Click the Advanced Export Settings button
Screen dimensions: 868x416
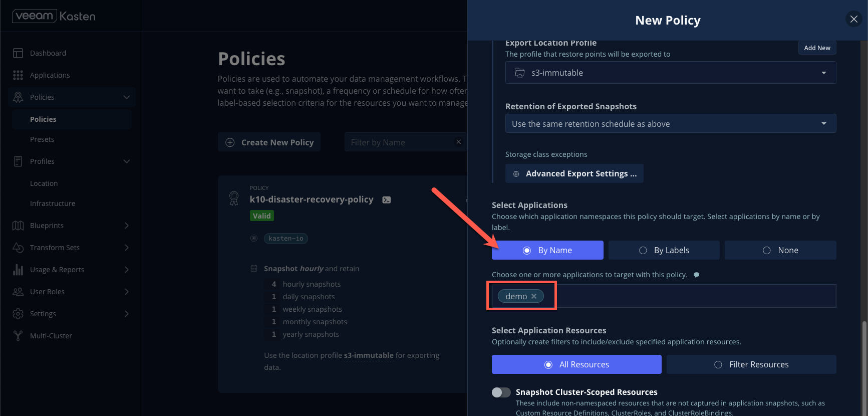(574, 173)
